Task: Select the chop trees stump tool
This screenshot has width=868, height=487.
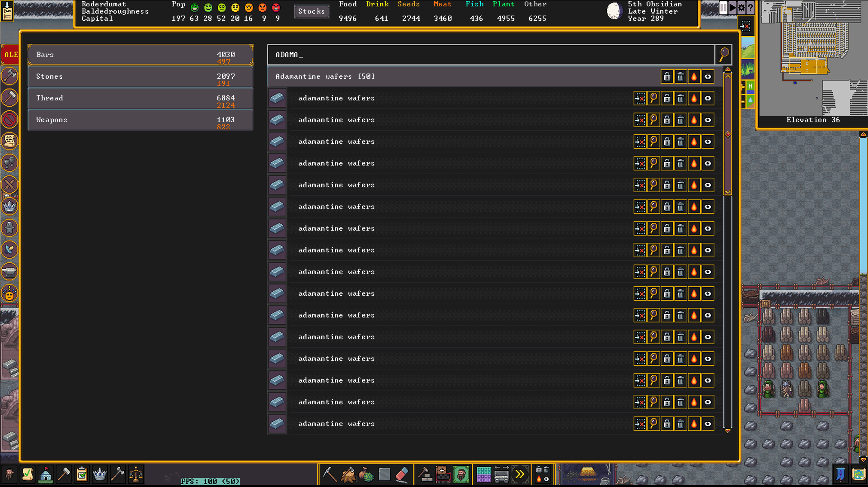Action: (x=348, y=474)
